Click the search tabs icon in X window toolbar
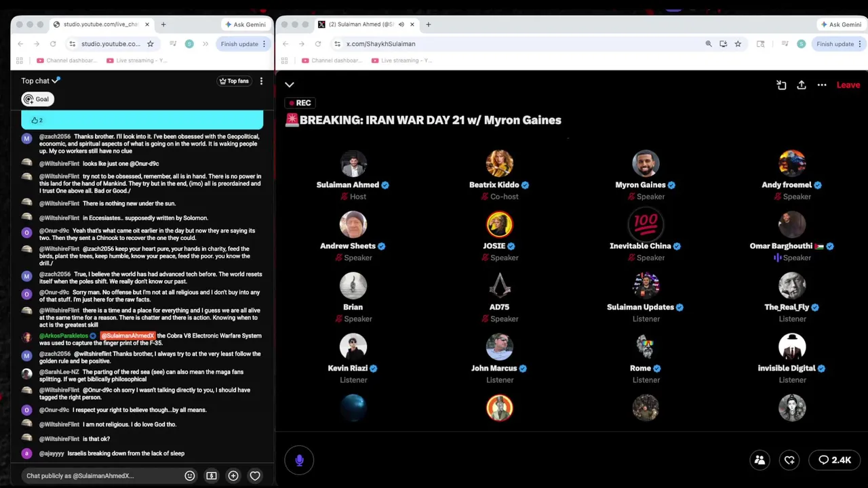This screenshot has width=868, height=488. point(760,44)
